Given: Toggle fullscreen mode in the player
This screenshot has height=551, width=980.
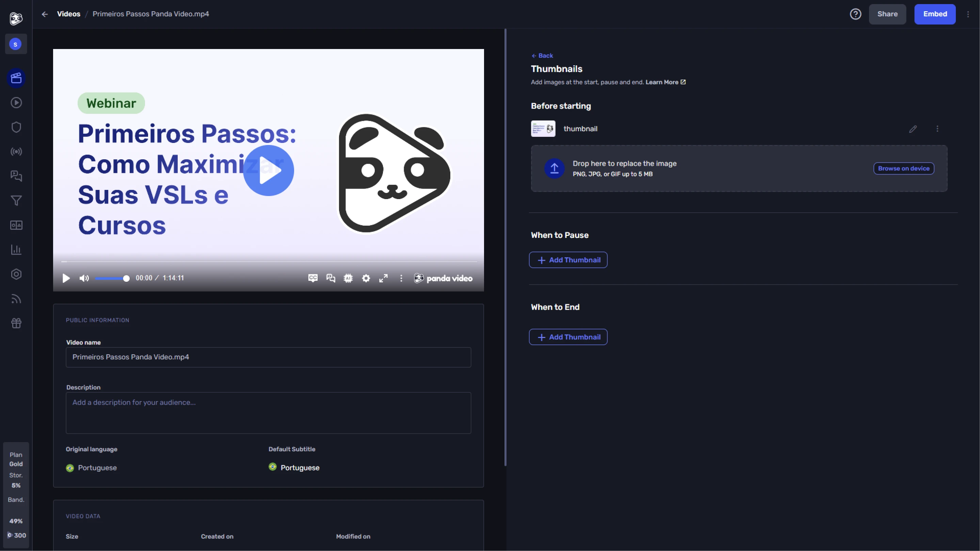Looking at the screenshot, I should [x=383, y=278].
